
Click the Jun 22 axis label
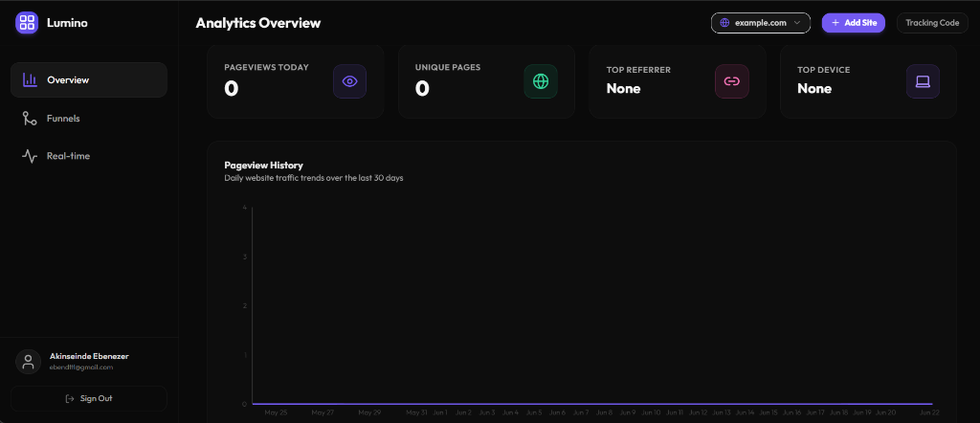929,412
